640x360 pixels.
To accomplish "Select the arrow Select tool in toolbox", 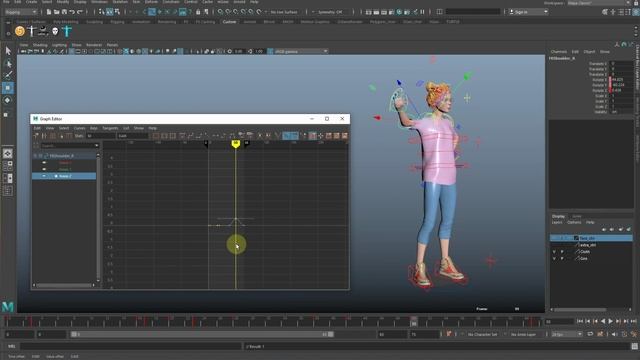I will click(x=8, y=51).
